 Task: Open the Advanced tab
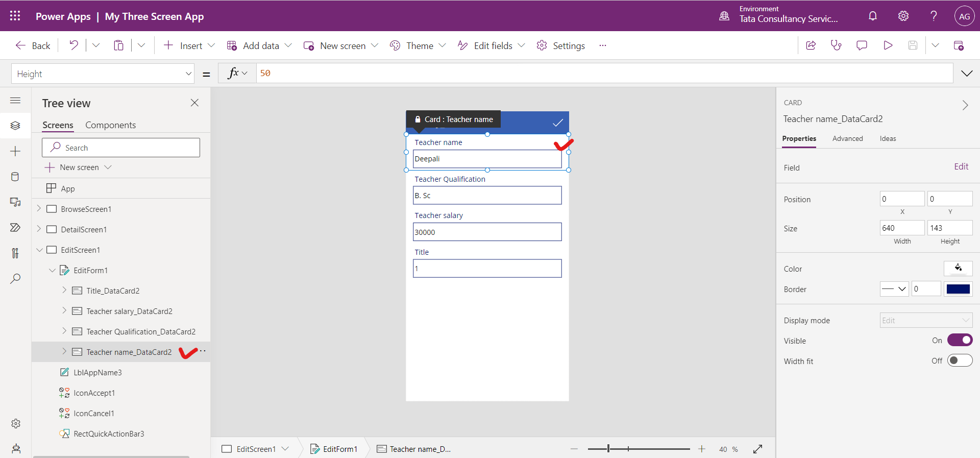click(847, 138)
